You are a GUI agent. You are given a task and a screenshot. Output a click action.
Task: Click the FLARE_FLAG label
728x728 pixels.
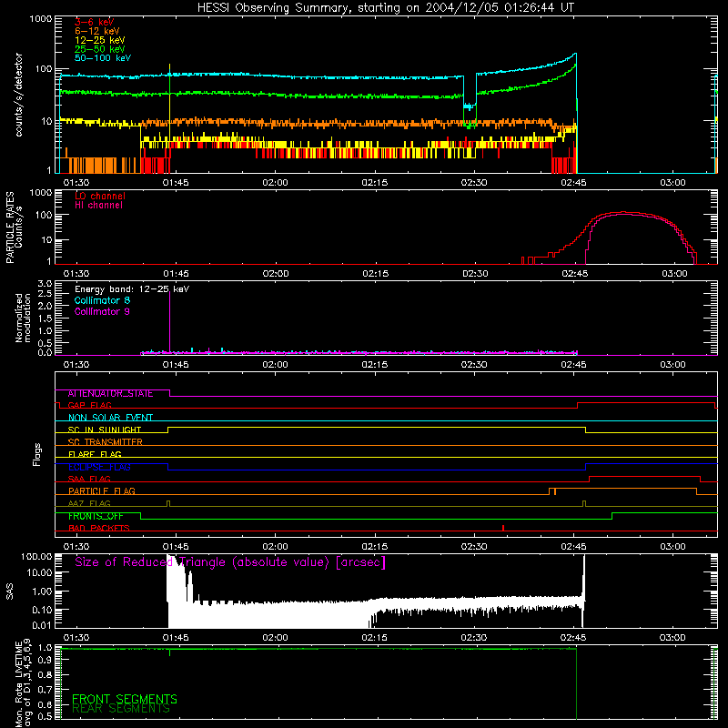[x=95, y=454]
